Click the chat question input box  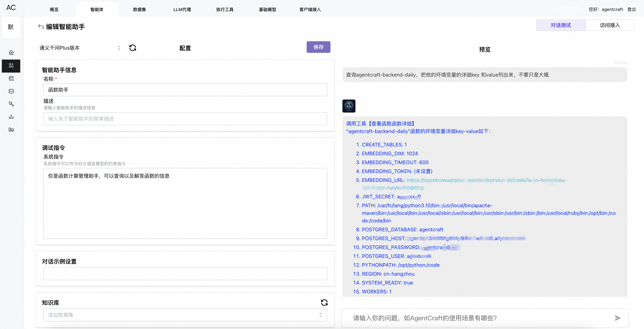[x=485, y=318]
